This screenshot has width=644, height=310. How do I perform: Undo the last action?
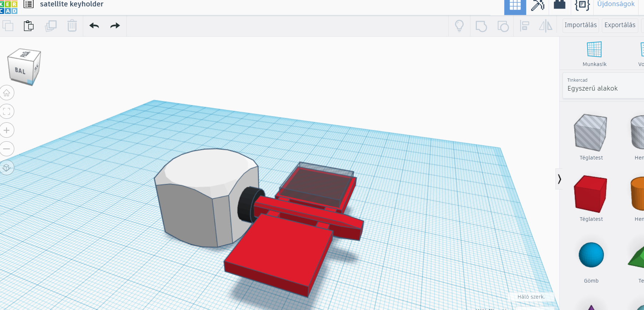point(94,26)
